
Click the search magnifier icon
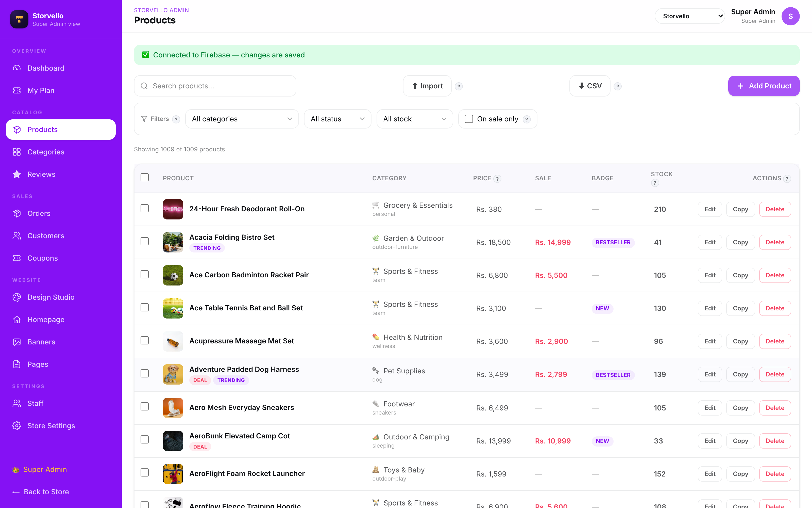coord(144,86)
